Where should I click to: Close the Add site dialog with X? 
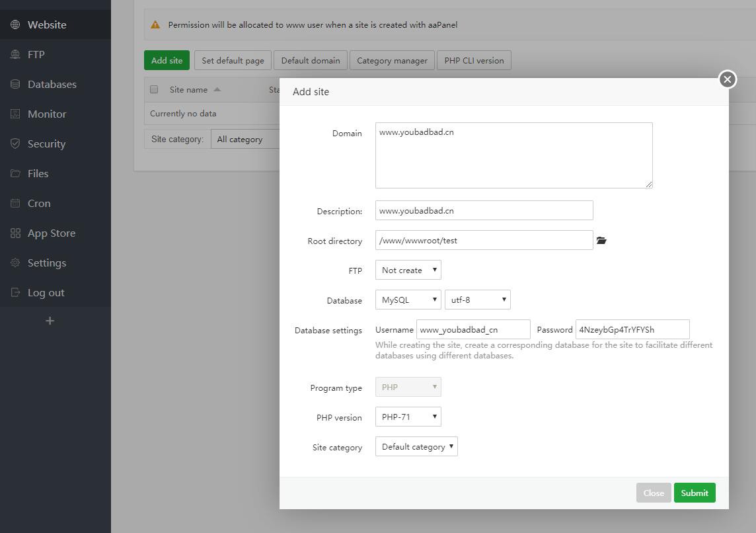727,79
